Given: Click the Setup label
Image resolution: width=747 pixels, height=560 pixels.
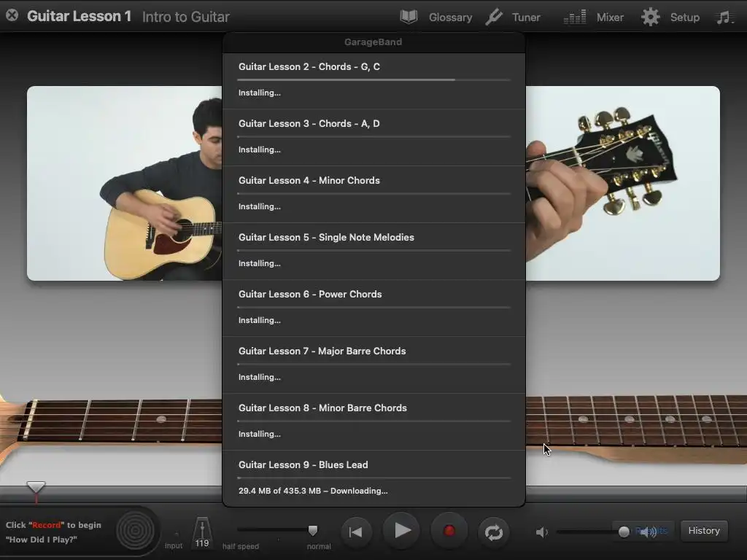Looking at the screenshot, I should point(684,17).
